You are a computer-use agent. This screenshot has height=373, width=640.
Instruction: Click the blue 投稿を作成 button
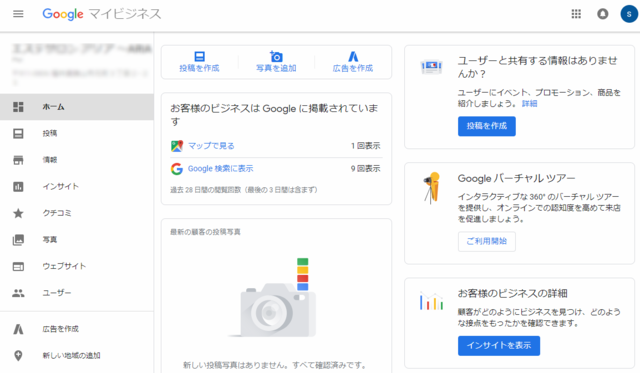[487, 126]
